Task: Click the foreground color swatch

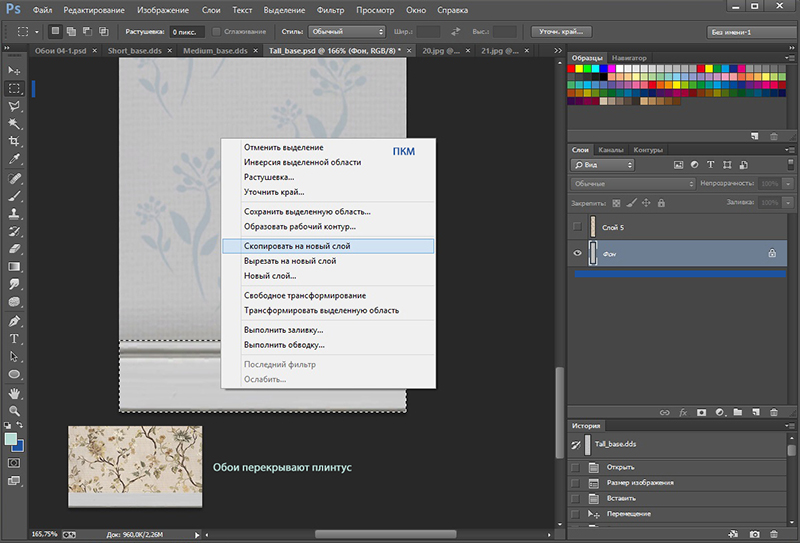Action: coord(11,438)
